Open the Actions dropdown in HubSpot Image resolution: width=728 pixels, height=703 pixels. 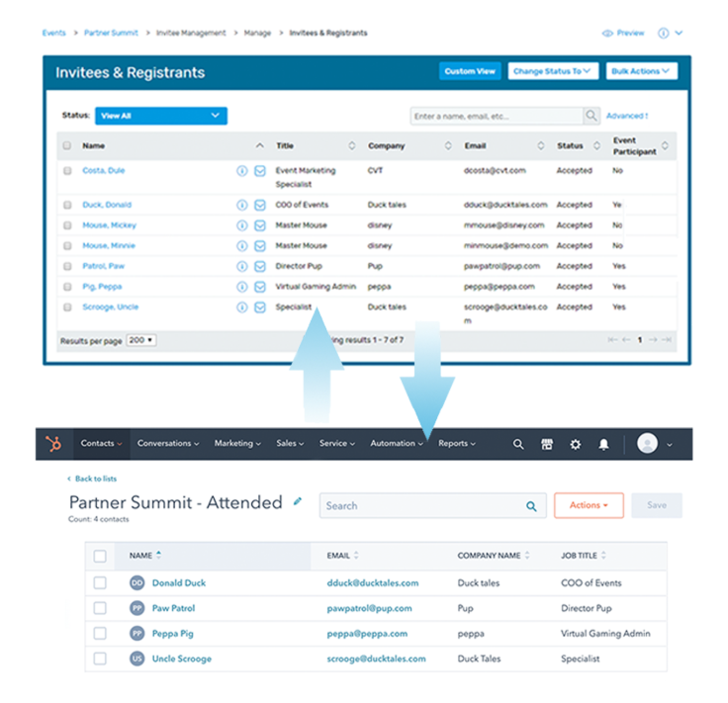tap(589, 505)
